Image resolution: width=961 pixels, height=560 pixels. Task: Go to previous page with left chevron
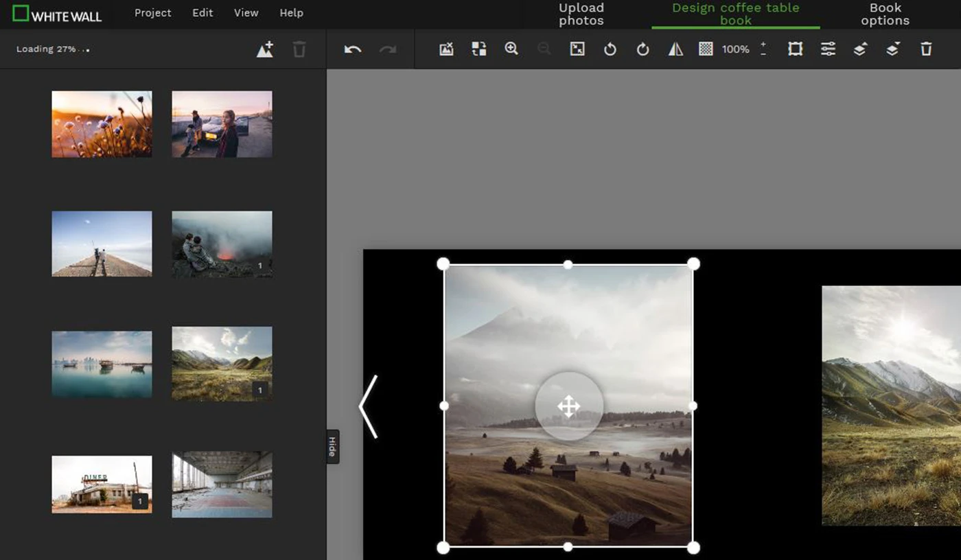tap(369, 406)
